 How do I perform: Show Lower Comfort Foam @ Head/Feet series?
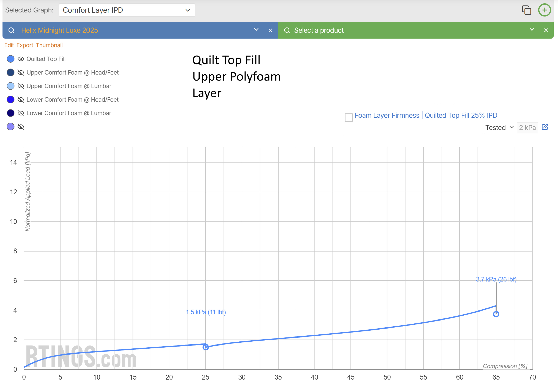click(21, 100)
